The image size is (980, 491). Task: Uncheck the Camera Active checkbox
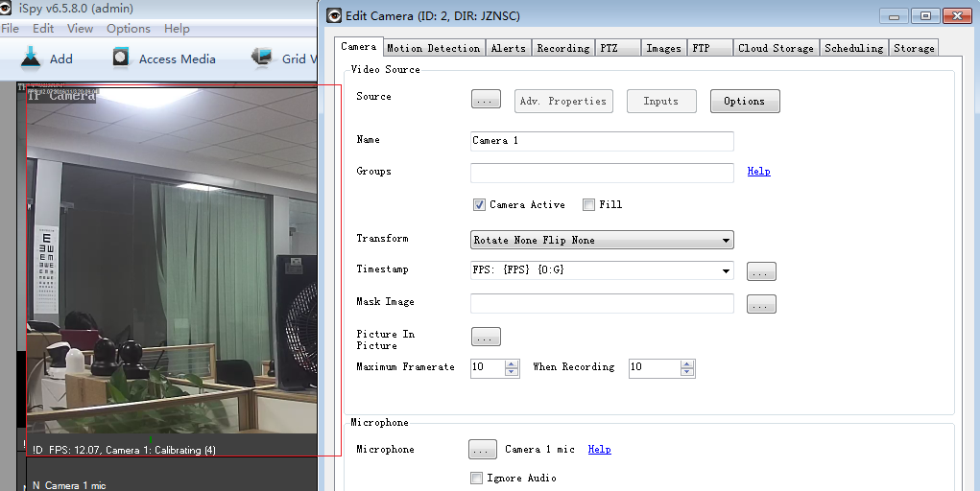coord(479,204)
